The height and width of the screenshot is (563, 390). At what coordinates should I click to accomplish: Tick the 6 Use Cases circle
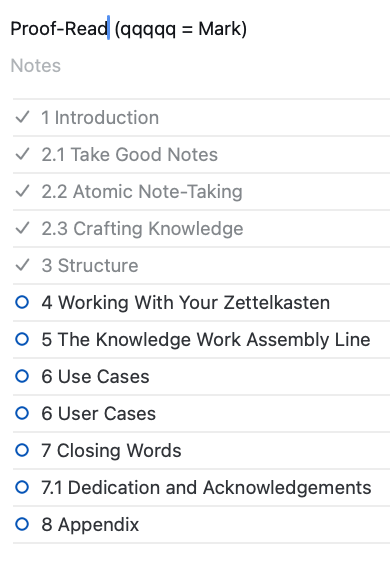point(22,376)
